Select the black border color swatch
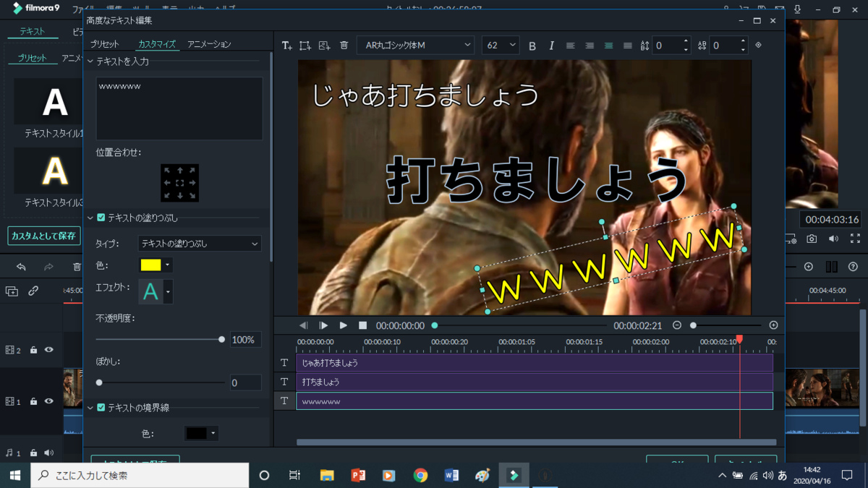This screenshot has height=488, width=868. coord(196,434)
